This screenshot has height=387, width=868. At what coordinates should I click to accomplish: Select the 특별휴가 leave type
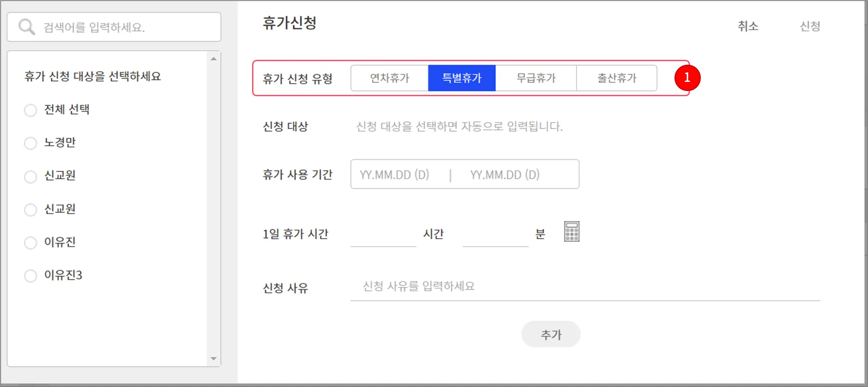(x=462, y=78)
